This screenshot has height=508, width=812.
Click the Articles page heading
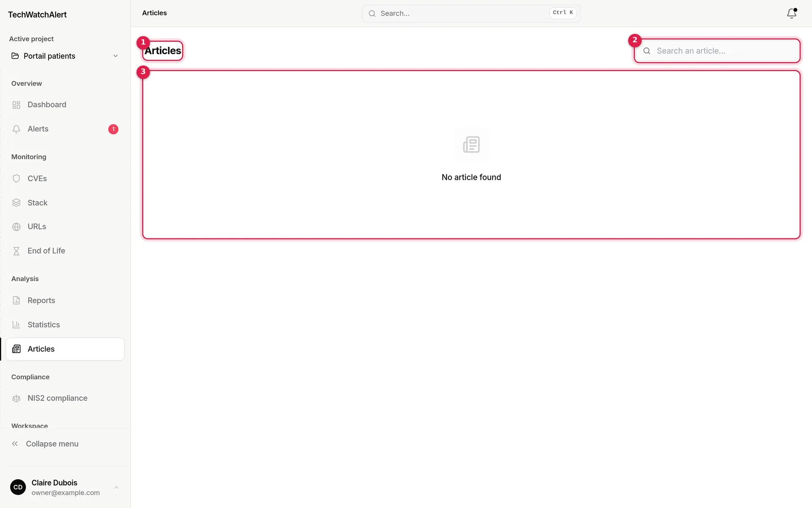pyautogui.click(x=163, y=51)
